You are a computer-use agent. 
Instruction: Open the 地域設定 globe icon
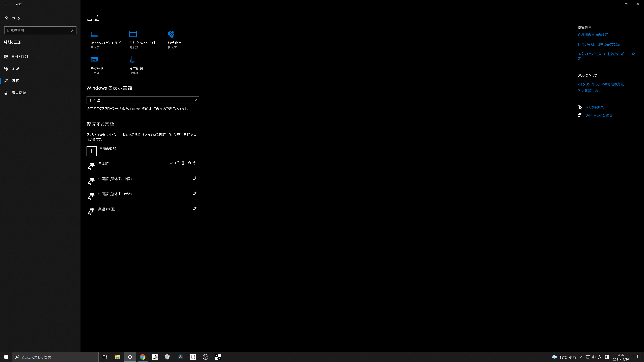[x=172, y=34]
